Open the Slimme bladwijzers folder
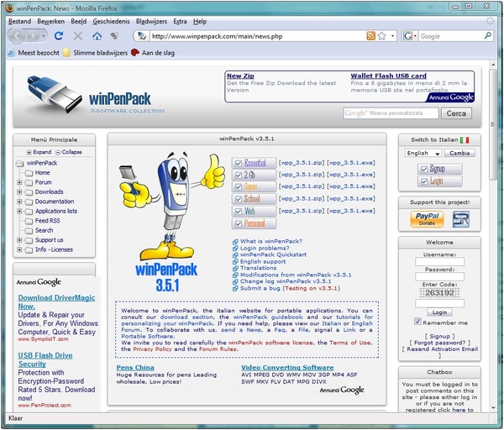The width and height of the screenshot is (504, 430). click(96, 53)
